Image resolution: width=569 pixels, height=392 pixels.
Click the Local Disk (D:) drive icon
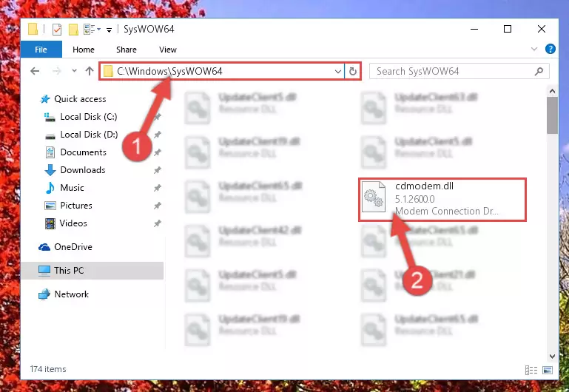50,135
